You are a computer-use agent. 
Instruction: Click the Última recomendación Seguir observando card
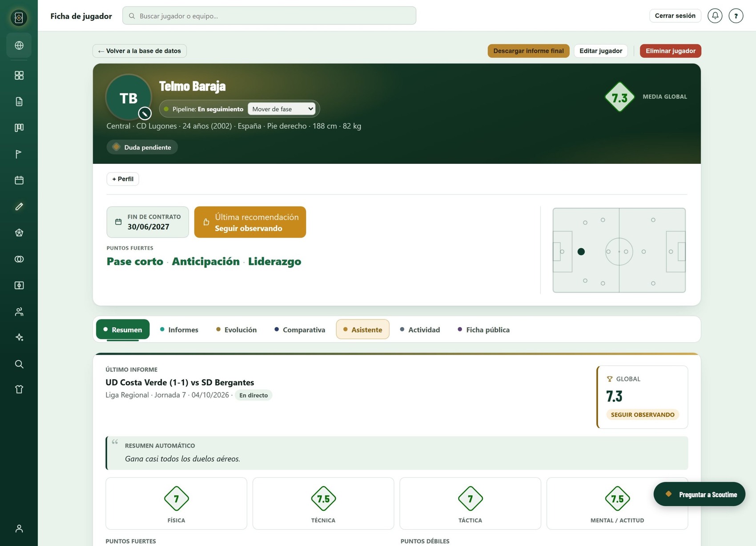pos(250,222)
